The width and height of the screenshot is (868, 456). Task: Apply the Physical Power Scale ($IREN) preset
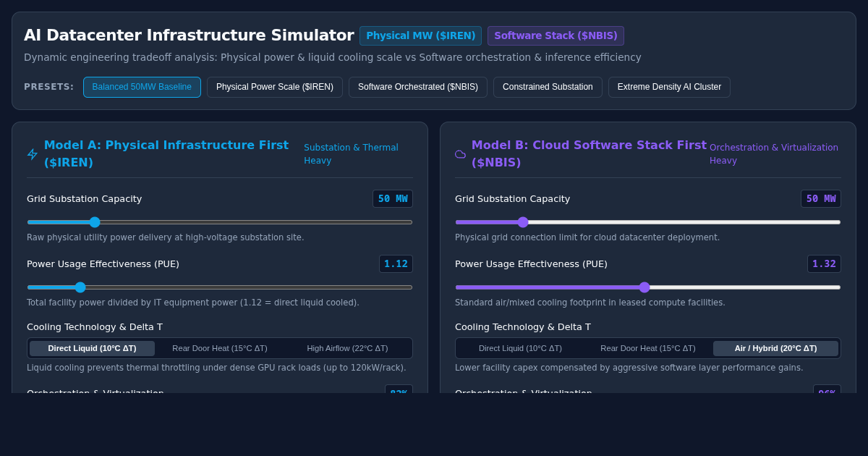tap(275, 87)
